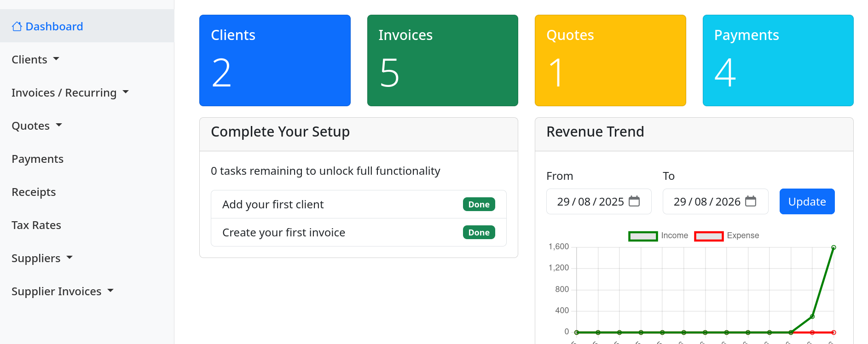Open the yellow Quotes summary card
The image size is (868, 344).
610,60
